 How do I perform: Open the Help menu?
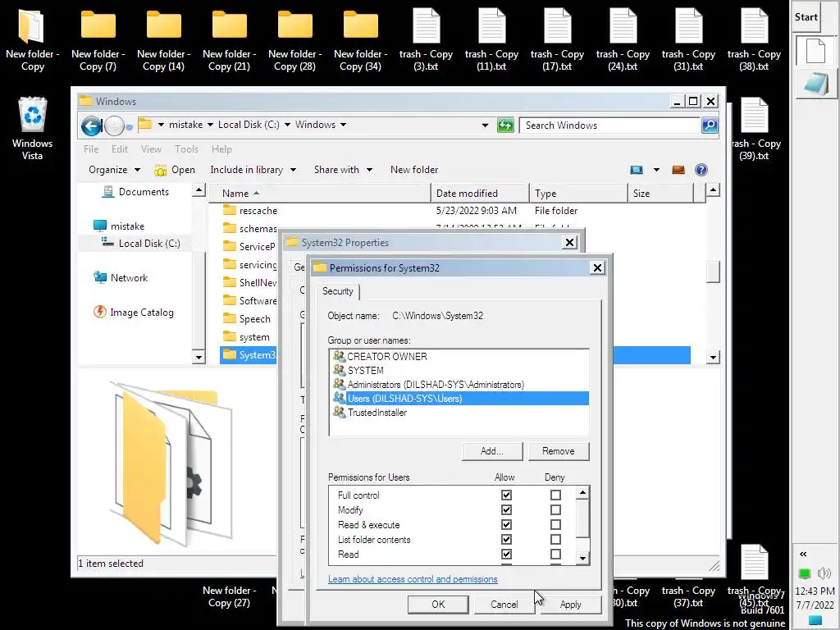tap(221, 149)
